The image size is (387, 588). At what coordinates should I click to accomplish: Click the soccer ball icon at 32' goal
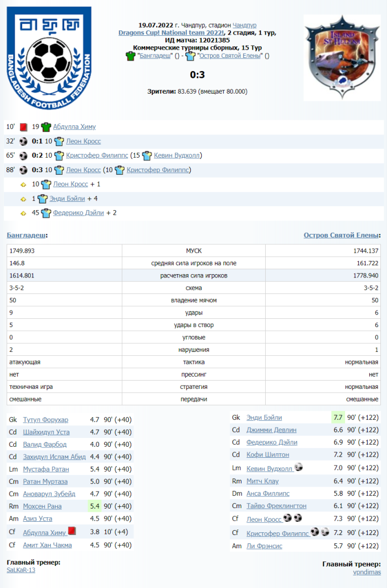pyautogui.click(x=24, y=141)
